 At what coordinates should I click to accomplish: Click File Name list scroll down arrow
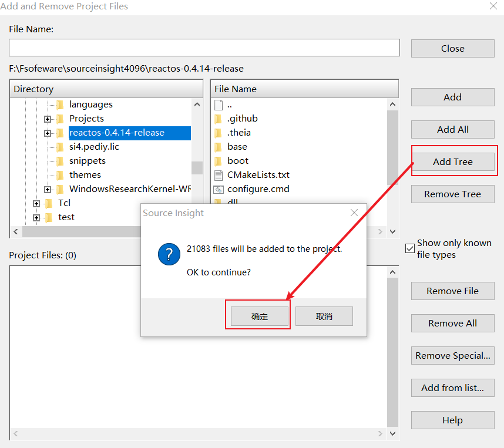point(392,231)
